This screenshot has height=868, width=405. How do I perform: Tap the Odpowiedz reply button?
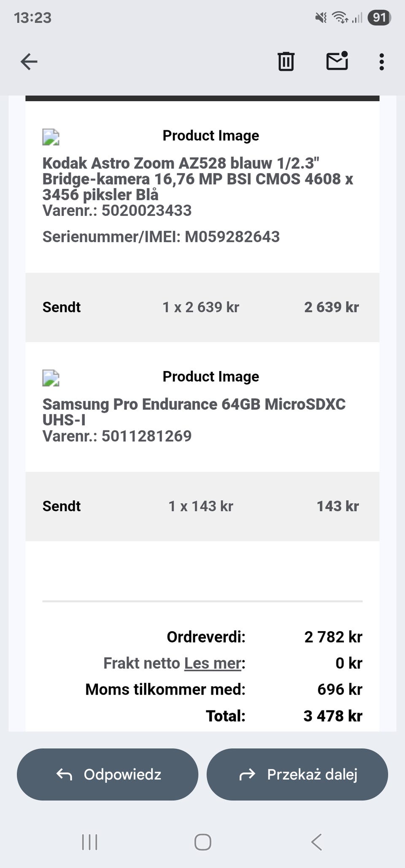pos(108,774)
